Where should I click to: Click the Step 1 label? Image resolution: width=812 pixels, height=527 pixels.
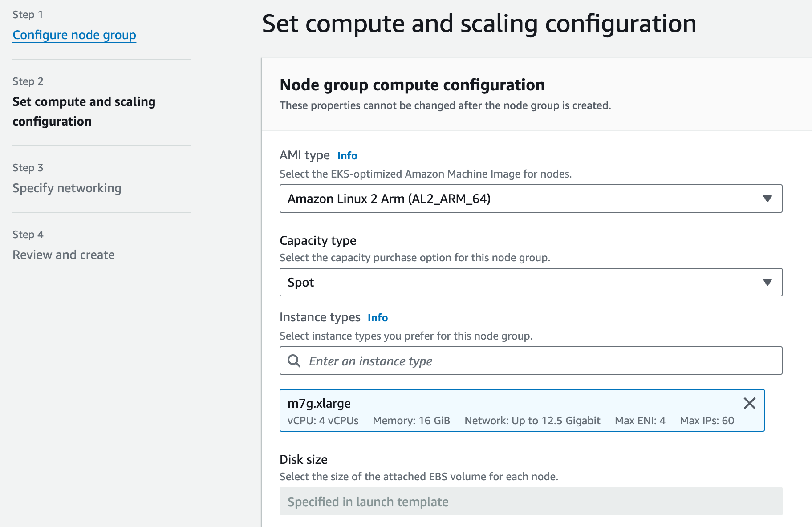pos(28,15)
